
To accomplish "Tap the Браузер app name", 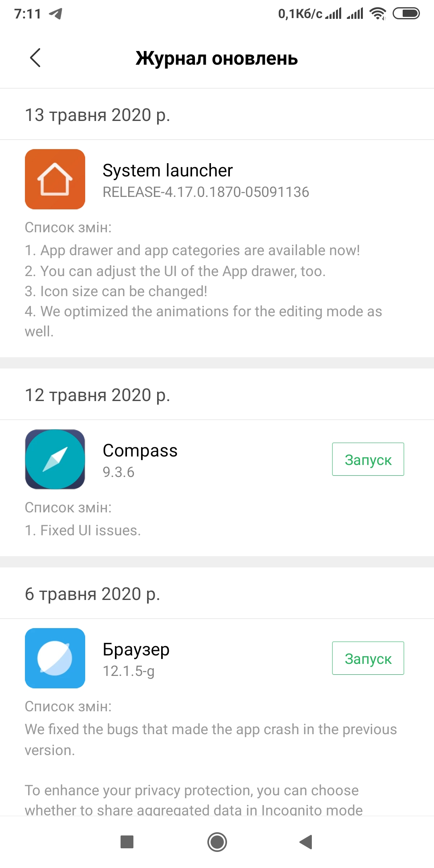I will pyautogui.click(x=136, y=649).
